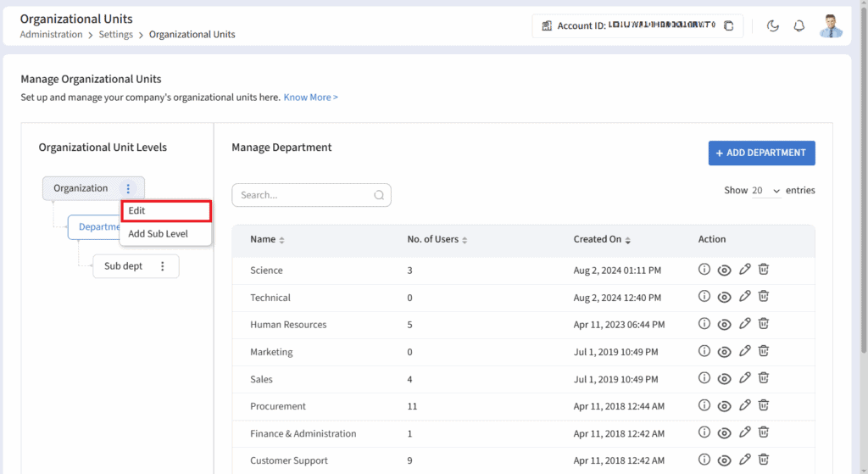The width and height of the screenshot is (868, 474).
Task: View Customer Support department via eye icon
Action: tap(724, 460)
